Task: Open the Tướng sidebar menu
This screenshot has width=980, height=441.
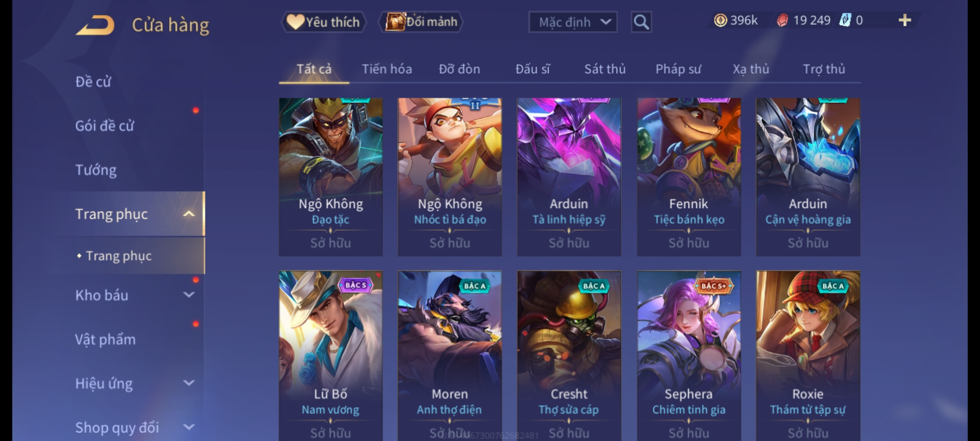Action: pyautogui.click(x=96, y=170)
